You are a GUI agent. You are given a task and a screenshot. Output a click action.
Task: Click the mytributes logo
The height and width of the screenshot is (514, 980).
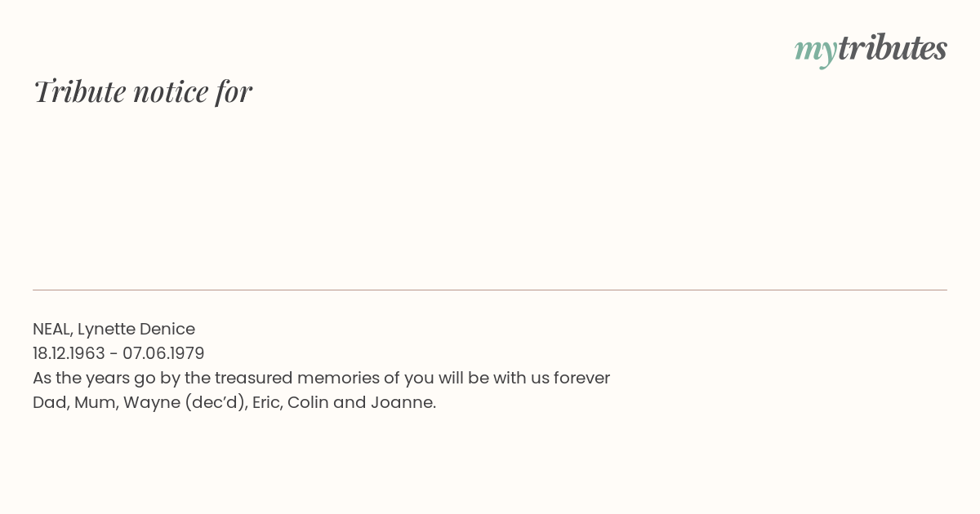coord(871,49)
